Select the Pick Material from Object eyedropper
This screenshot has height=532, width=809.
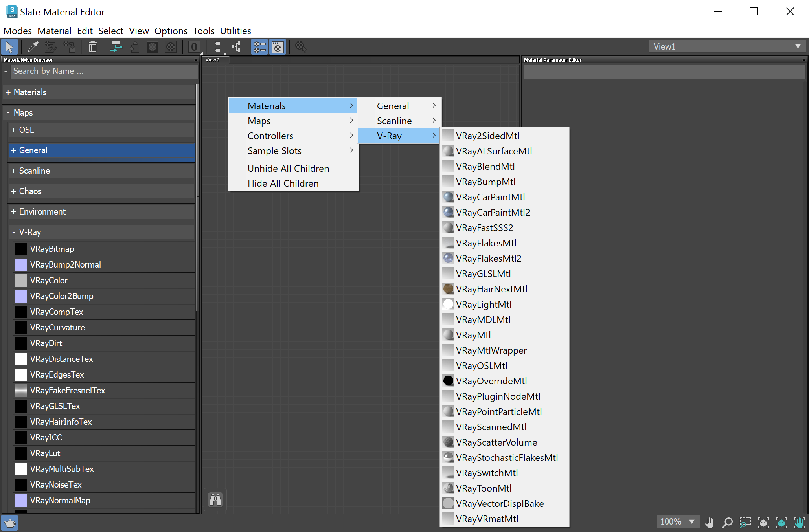click(x=33, y=47)
